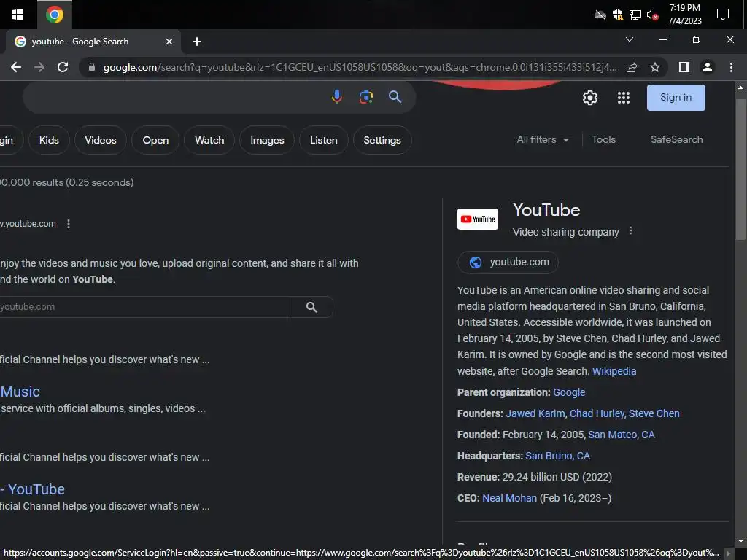This screenshot has width=747, height=560.
Task: Click the scroll up arrow
Action: click(x=740, y=87)
